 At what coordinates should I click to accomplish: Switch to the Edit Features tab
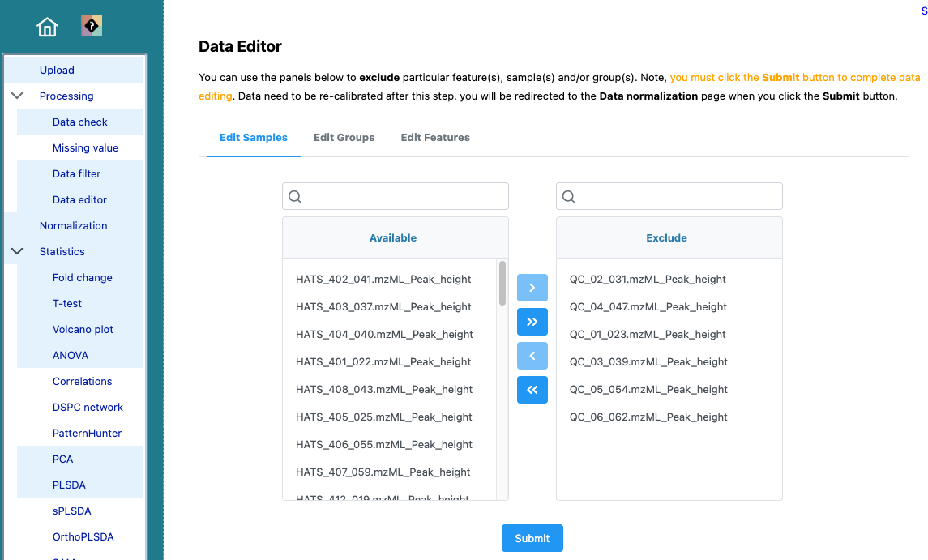(x=435, y=137)
